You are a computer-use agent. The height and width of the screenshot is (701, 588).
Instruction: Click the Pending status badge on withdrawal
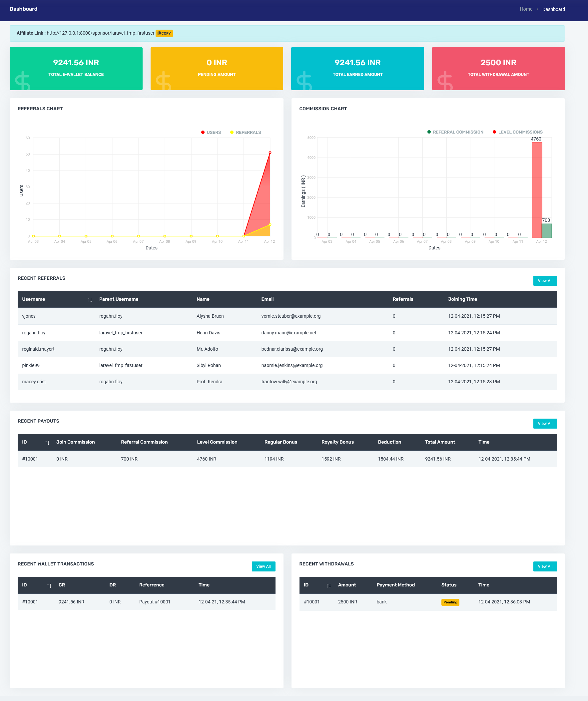click(x=450, y=602)
